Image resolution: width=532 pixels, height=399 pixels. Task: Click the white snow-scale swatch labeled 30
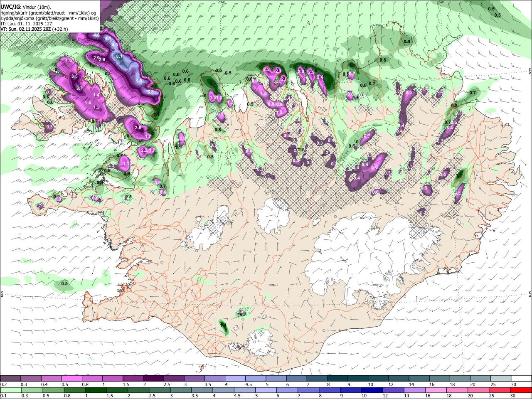point(521,379)
